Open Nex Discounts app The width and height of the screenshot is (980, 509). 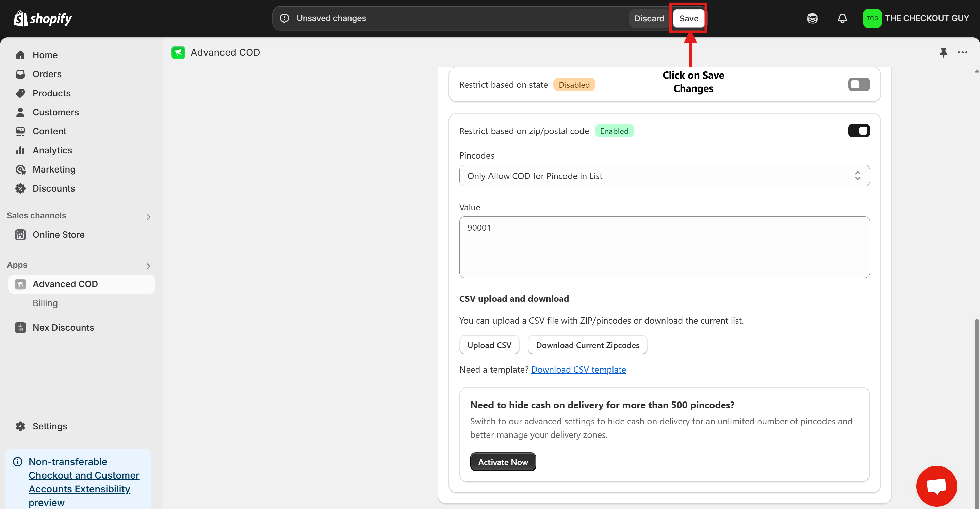point(63,328)
